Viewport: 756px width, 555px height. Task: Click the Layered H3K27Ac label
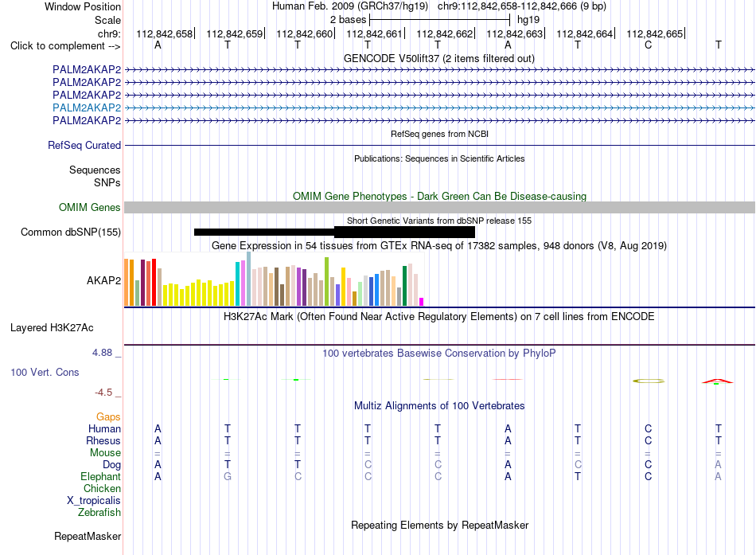52,328
